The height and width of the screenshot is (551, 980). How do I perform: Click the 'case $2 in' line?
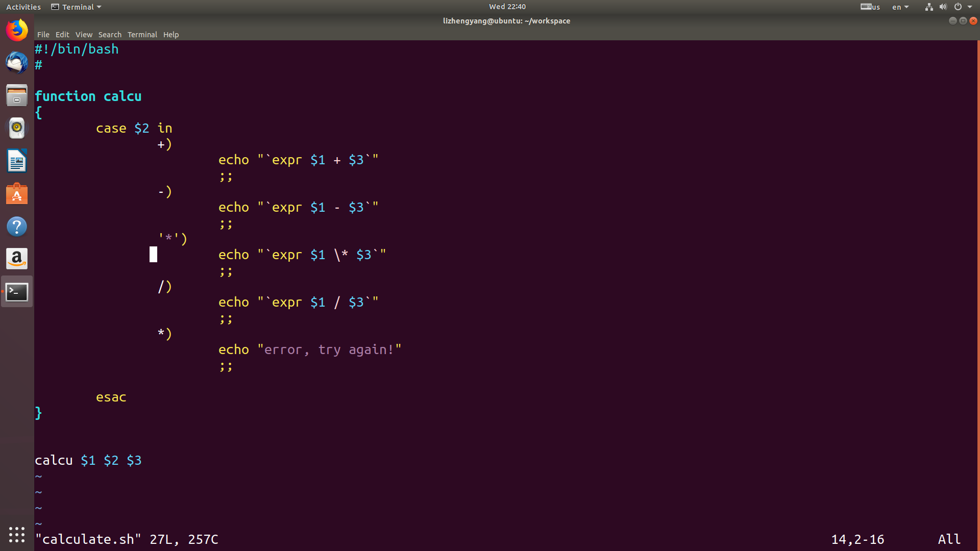click(134, 128)
